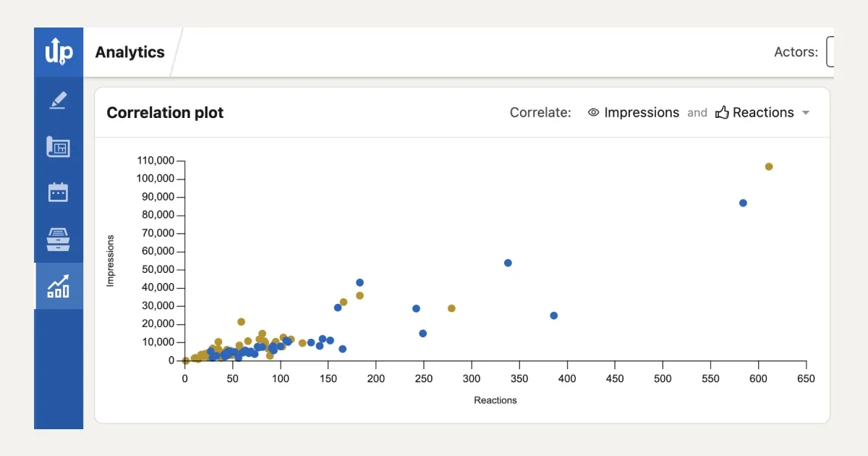This screenshot has width=868, height=456.
Task: Toggle the Reactions correlation metric
Action: [x=764, y=112]
